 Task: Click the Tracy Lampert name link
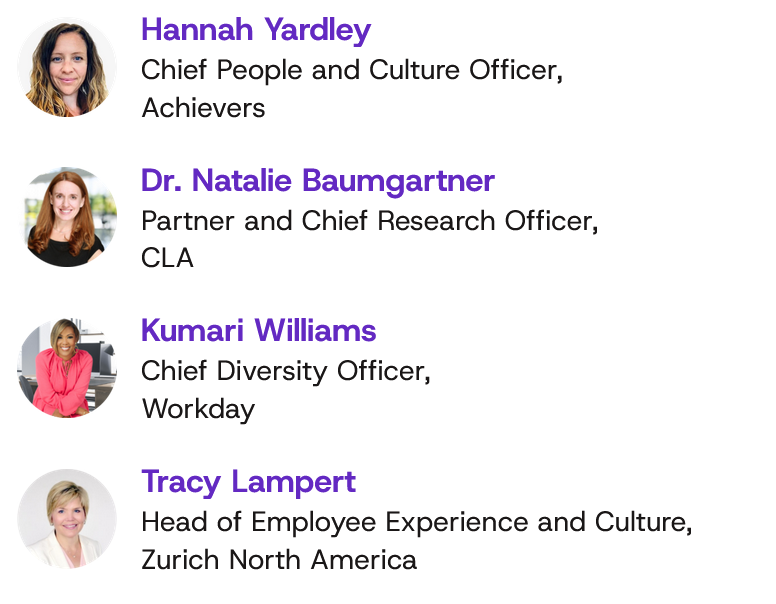pyautogui.click(x=248, y=483)
